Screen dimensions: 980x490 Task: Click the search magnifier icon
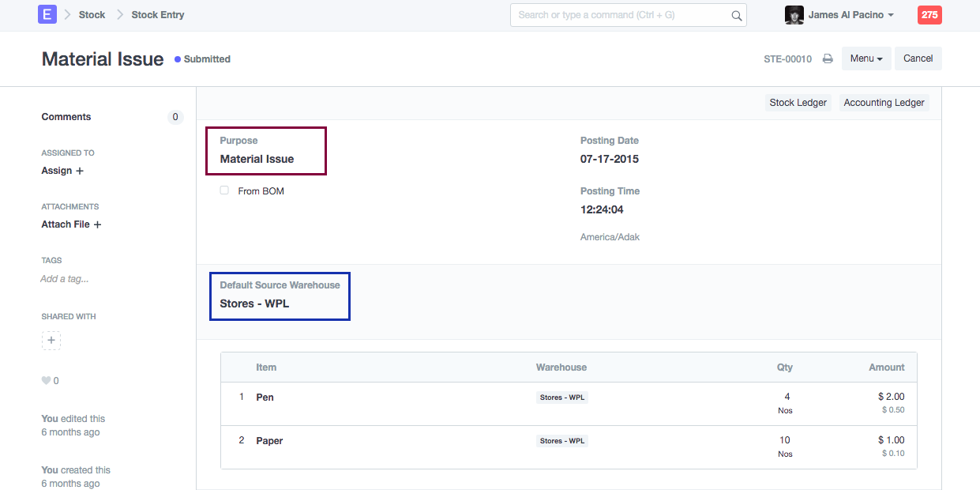point(736,15)
